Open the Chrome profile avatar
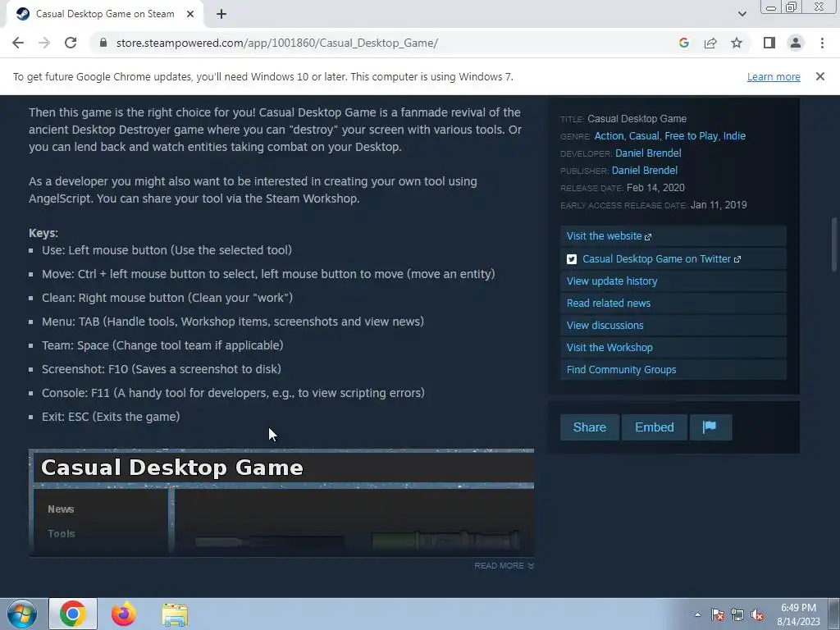The image size is (840, 630). [x=796, y=43]
